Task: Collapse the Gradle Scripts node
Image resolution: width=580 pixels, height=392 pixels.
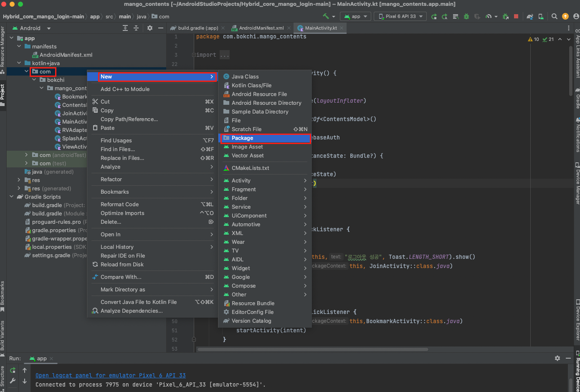Action: click(x=12, y=197)
